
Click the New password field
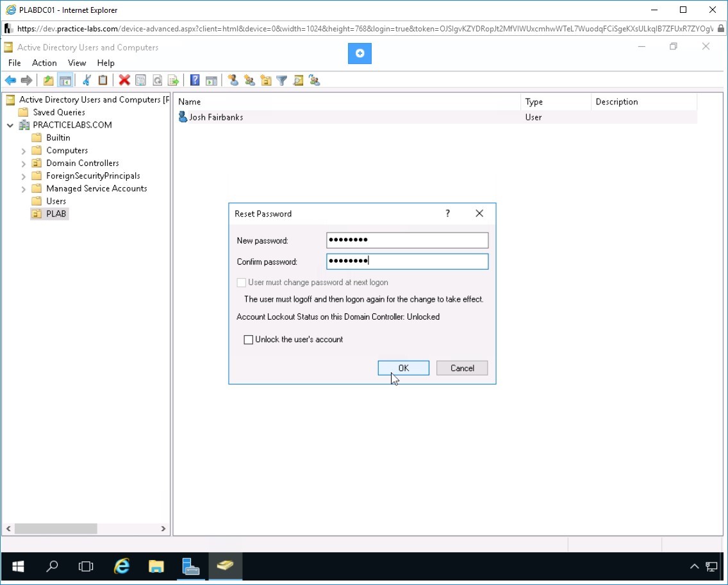click(407, 240)
